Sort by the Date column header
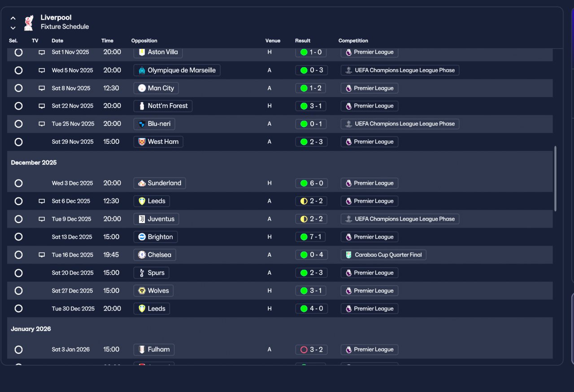Viewport: 574px width, 392px height. (x=57, y=41)
